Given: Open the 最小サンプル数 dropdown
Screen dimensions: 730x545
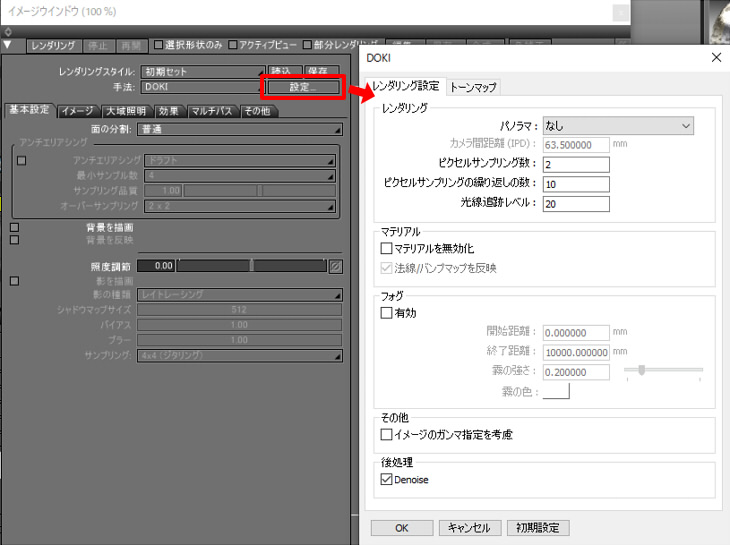Looking at the screenshot, I should click(240, 175).
